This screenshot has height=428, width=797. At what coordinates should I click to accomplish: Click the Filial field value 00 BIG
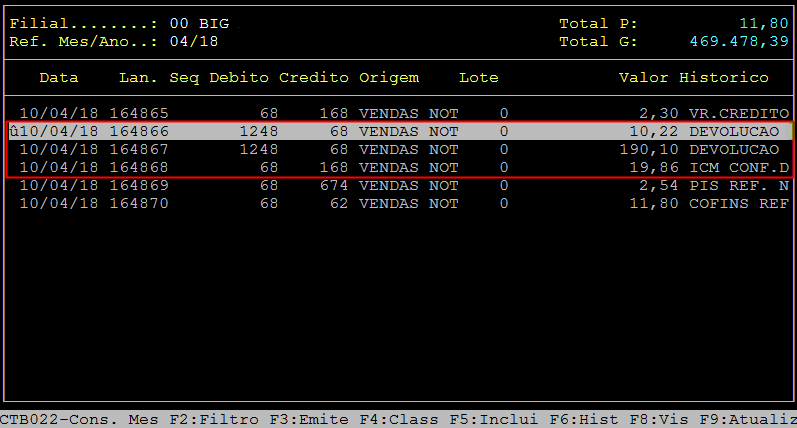199,23
